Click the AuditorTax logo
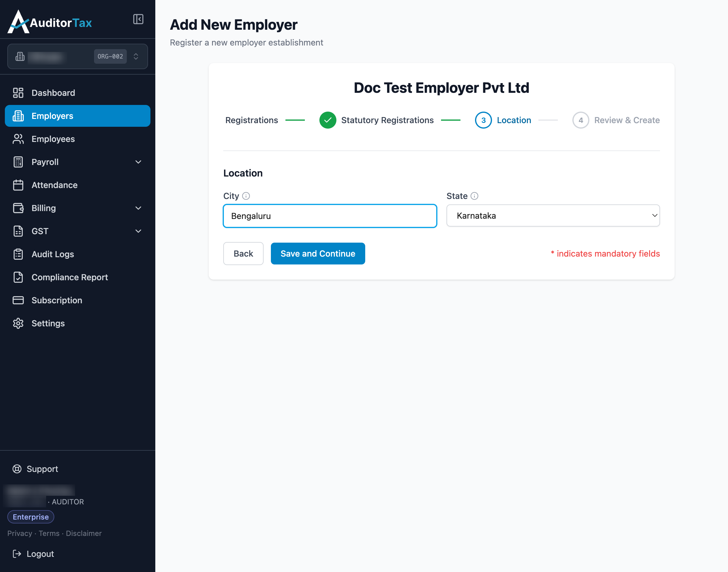Screen dimensions: 728x572 tap(49, 22)
